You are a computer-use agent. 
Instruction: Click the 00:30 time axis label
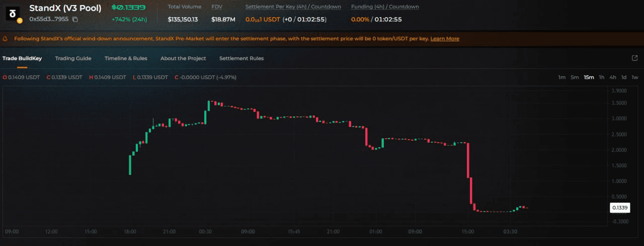tap(205, 231)
